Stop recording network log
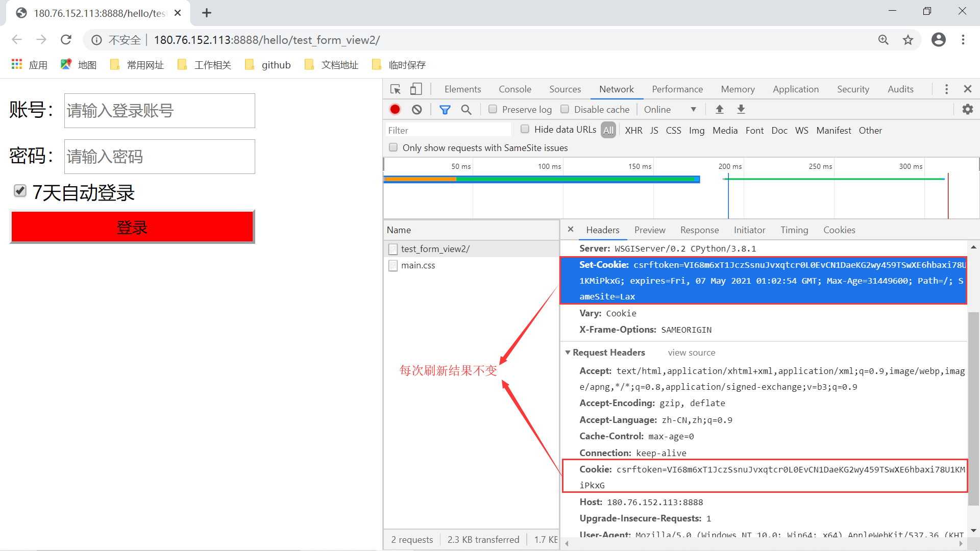 click(395, 110)
